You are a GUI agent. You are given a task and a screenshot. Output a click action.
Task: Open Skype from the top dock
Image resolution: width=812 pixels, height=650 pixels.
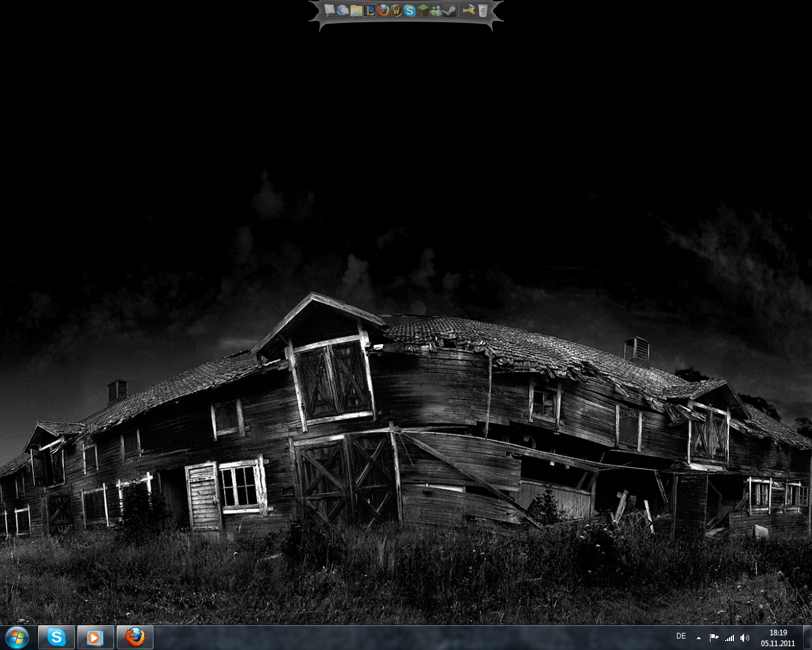tap(410, 10)
